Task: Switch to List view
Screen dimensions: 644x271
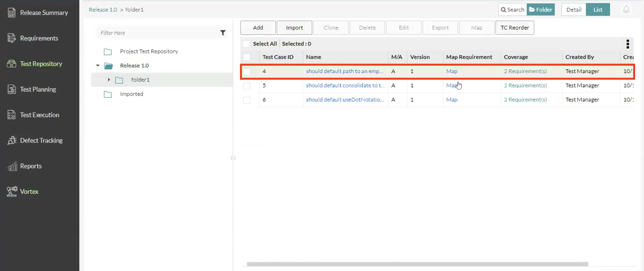Action: coord(598,9)
